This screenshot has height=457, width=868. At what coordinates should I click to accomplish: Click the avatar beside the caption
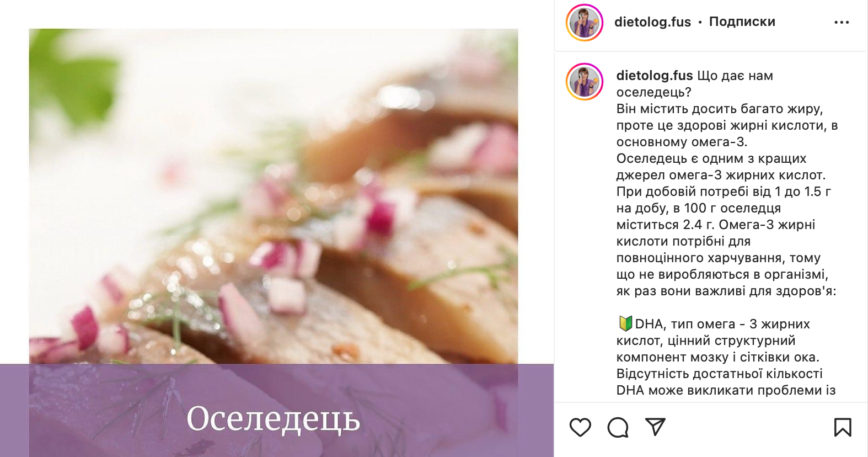[x=585, y=82]
